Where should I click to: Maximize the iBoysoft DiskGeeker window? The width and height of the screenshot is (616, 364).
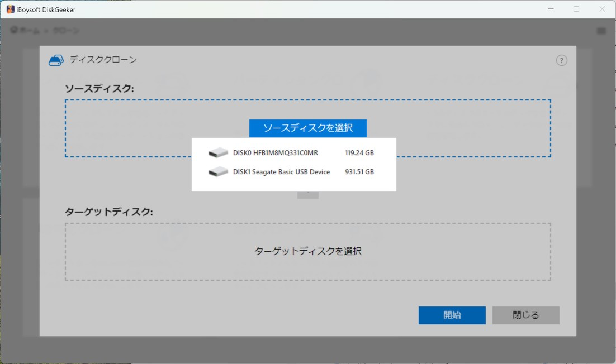coord(576,9)
